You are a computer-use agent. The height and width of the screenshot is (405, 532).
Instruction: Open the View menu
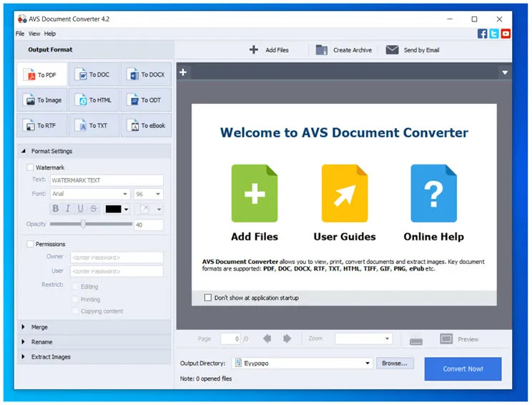34,34
